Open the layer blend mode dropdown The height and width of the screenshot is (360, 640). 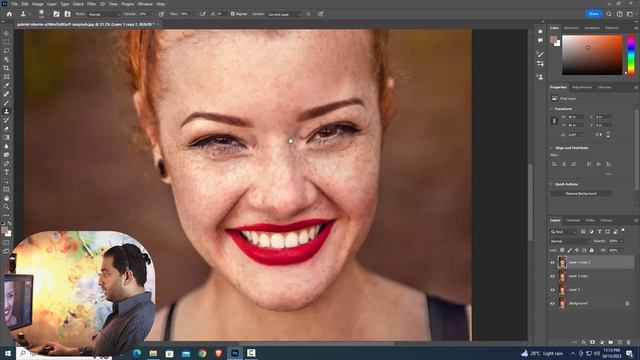[569, 241]
